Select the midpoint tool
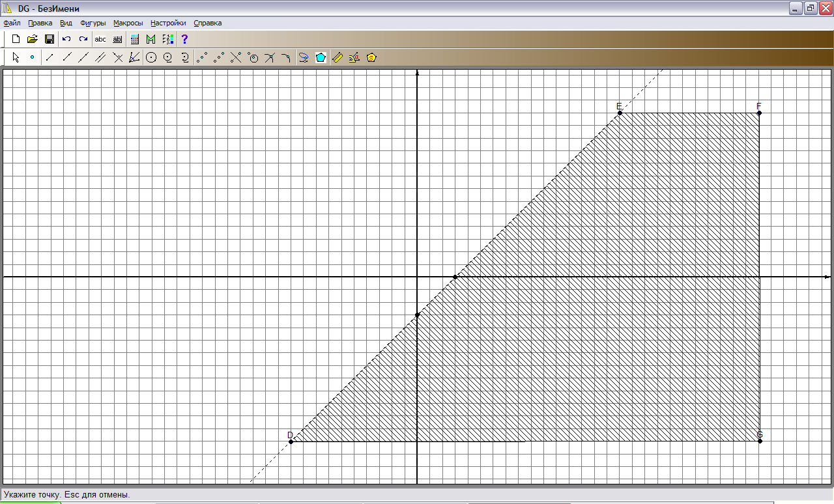 coord(203,57)
